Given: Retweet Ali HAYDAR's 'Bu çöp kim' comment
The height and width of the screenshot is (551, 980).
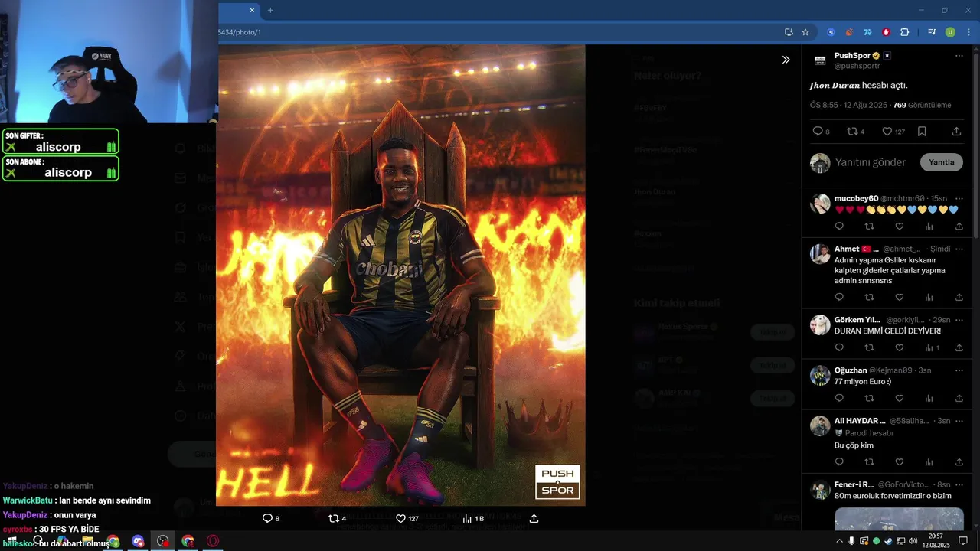Looking at the screenshot, I should point(869,462).
